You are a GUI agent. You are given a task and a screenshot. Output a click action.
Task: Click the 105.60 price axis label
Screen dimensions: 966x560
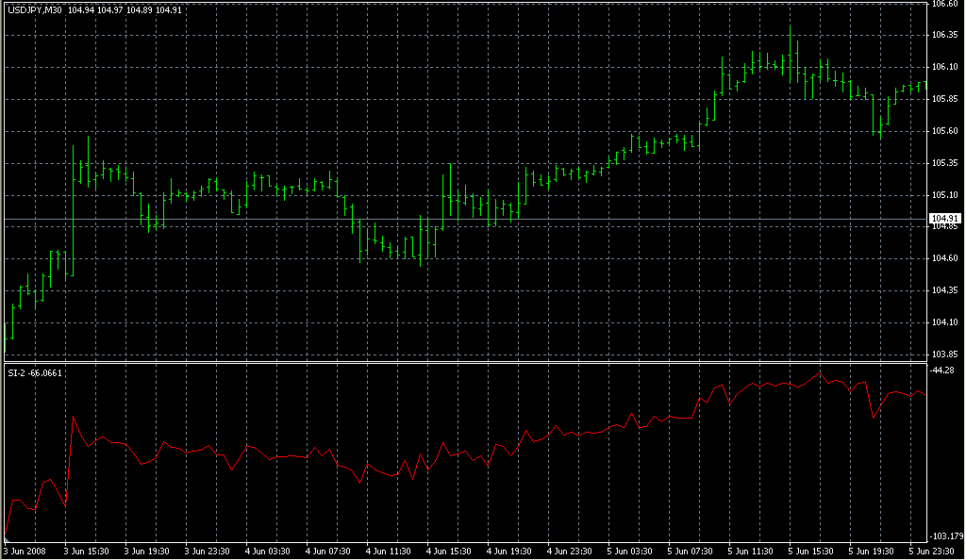click(x=944, y=131)
